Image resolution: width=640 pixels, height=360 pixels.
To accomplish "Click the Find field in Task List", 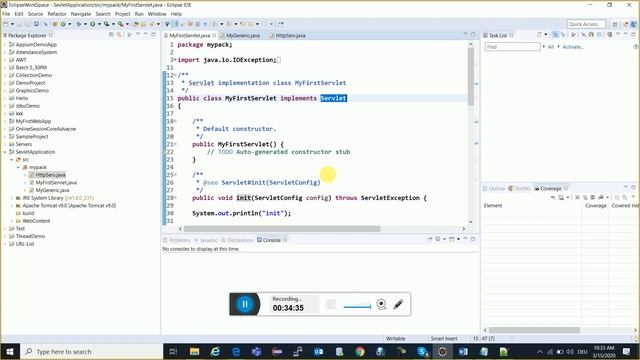I will (x=512, y=47).
